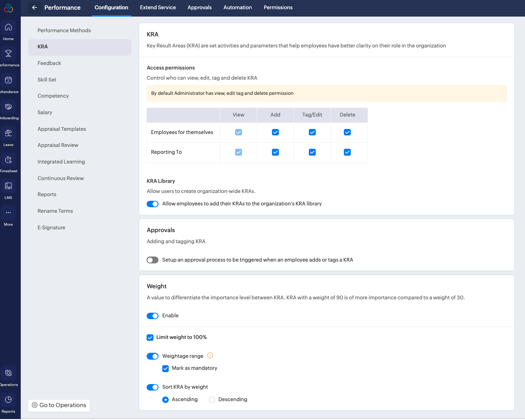525x420 pixels.
Task: Click the Attendance calendar icon
Action: [8, 80]
